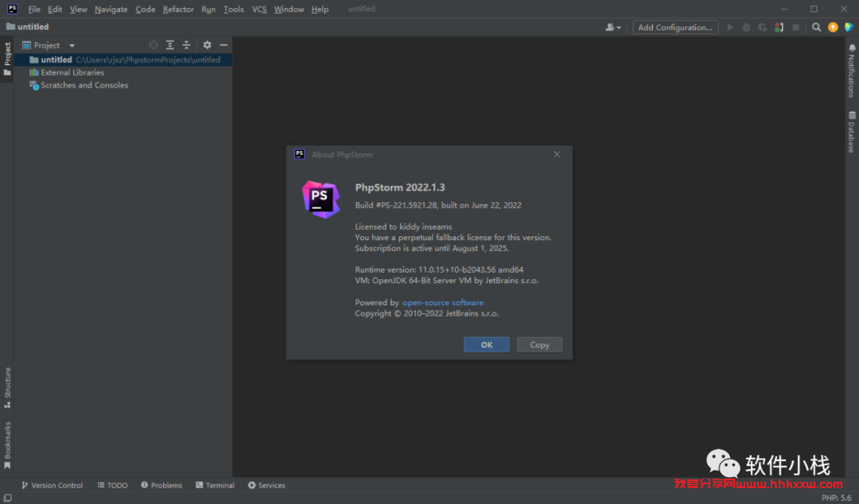Open the Run menu

[x=208, y=10]
